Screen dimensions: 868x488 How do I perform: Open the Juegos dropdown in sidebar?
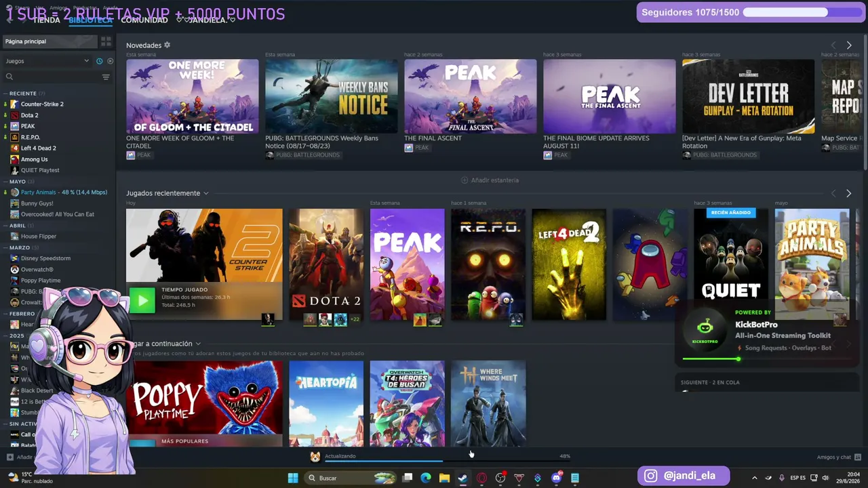47,61
